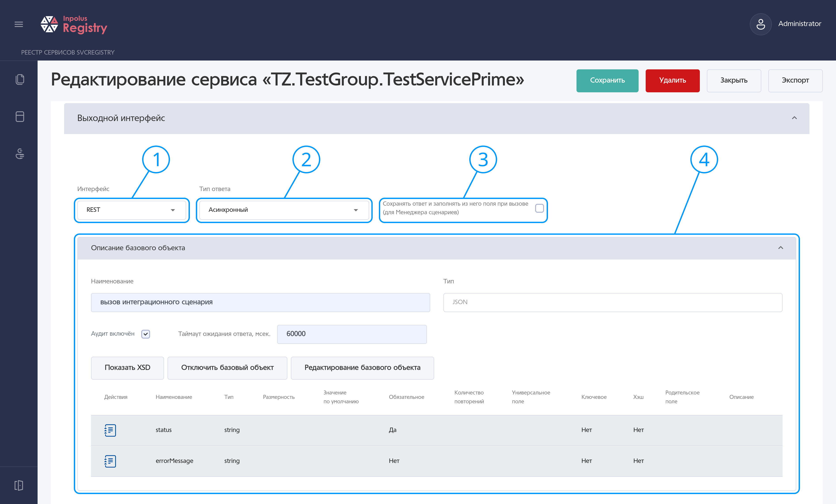Collapse 'Описание базового объекта' section
The width and height of the screenshot is (836, 504).
(x=781, y=248)
